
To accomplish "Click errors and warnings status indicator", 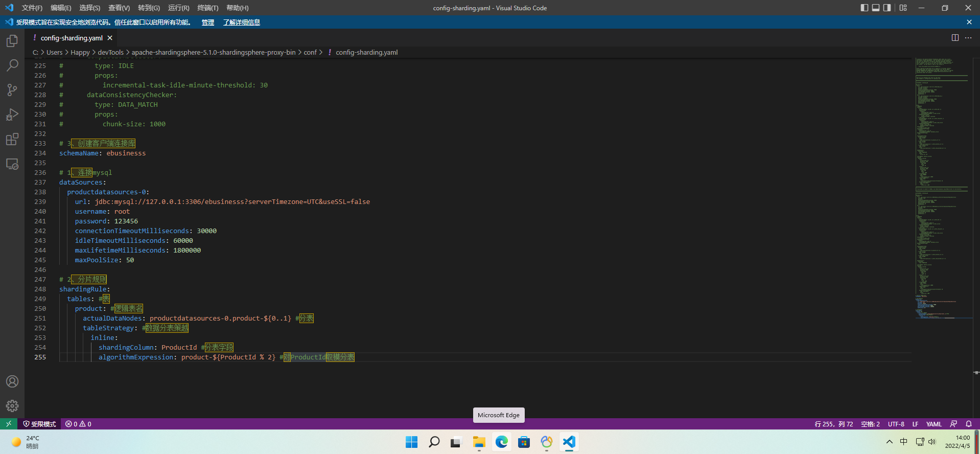I will point(78,424).
